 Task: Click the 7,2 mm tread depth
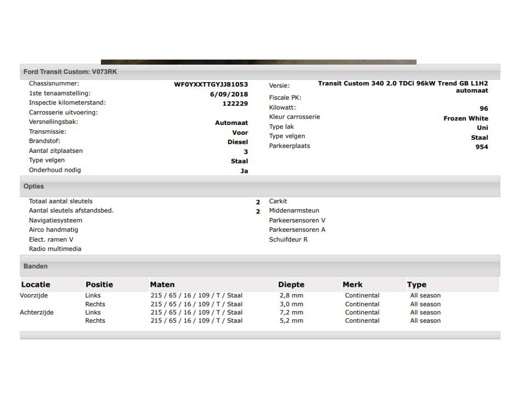coord(291,312)
